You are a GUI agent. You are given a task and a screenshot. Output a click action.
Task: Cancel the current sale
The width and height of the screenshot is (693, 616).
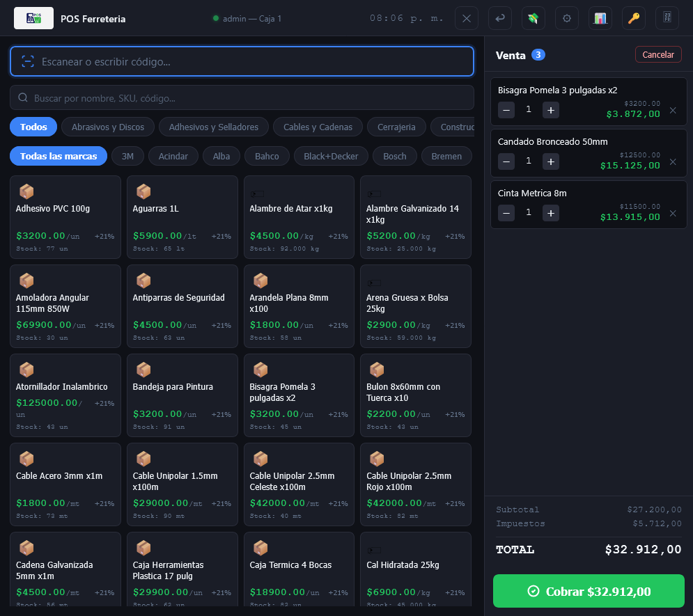(x=657, y=54)
